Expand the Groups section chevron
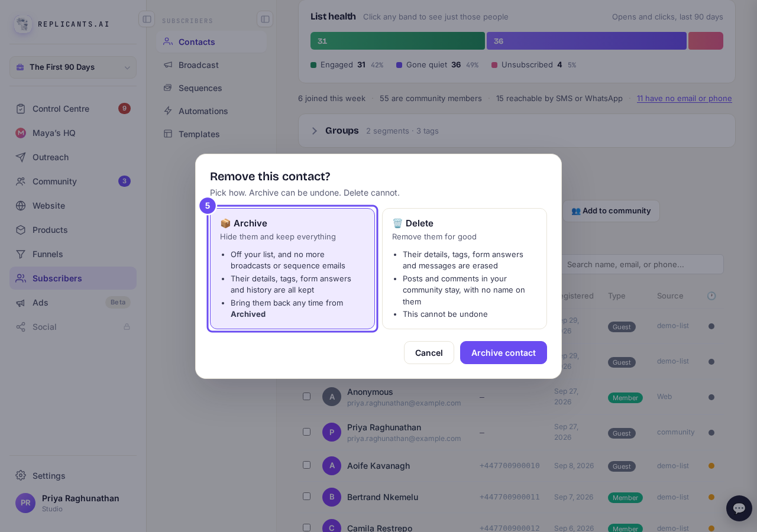 [x=315, y=131]
